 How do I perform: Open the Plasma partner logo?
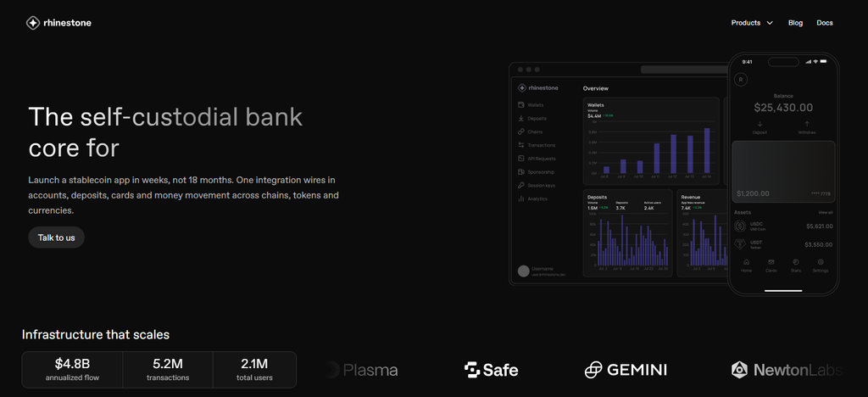pos(361,370)
